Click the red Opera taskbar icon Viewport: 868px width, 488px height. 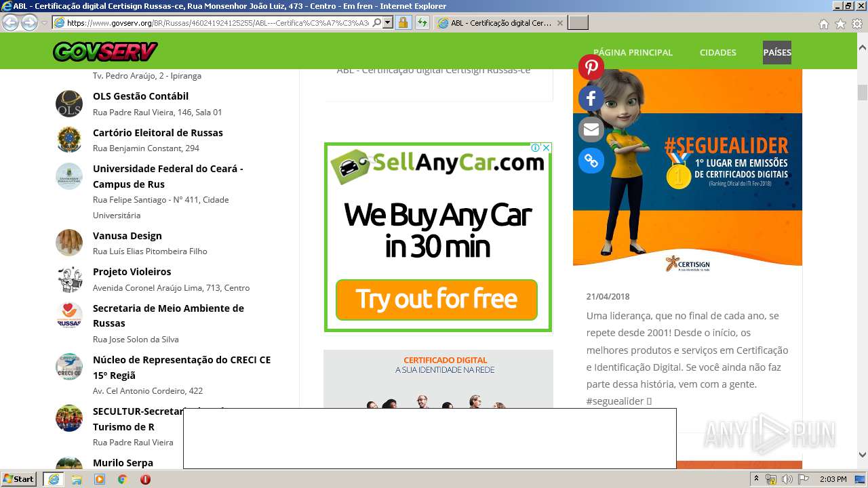[x=145, y=479]
